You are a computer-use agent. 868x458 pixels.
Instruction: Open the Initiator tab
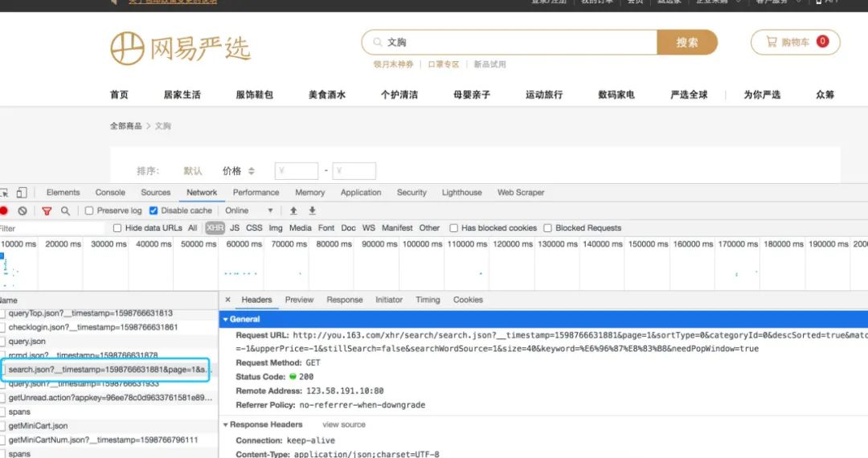click(x=389, y=300)
